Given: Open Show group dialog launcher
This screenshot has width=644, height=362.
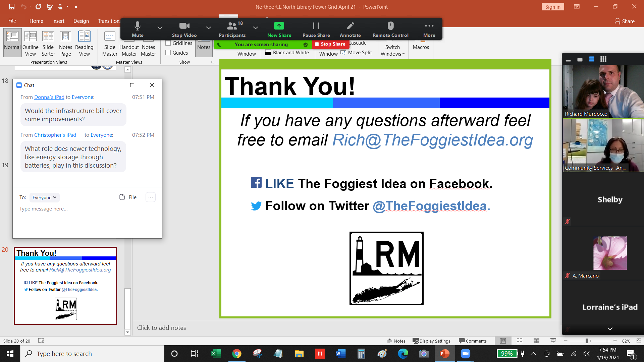Looking at the screenshot, I should pos(212,62).
